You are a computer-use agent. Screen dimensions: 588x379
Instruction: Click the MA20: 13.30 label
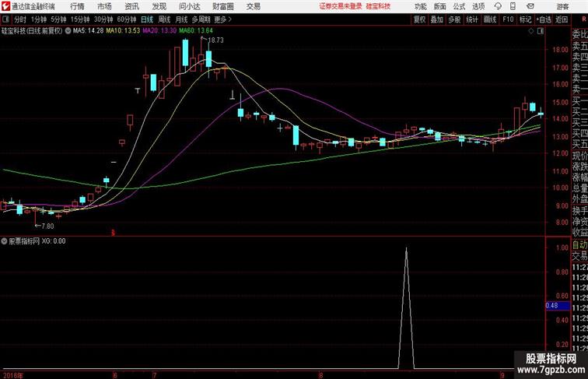(x=159, y=31)
